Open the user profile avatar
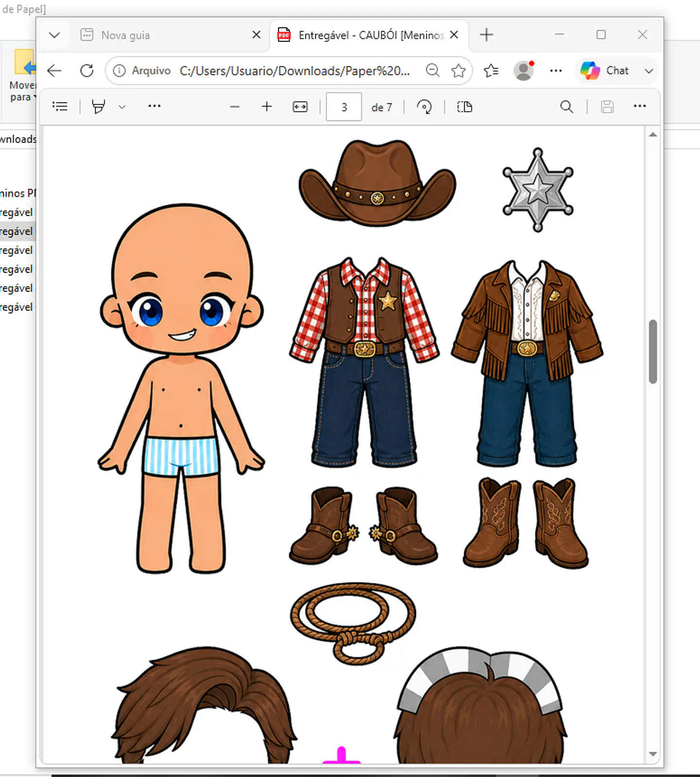This screenshot has width=700, height=777. (524, 71)
